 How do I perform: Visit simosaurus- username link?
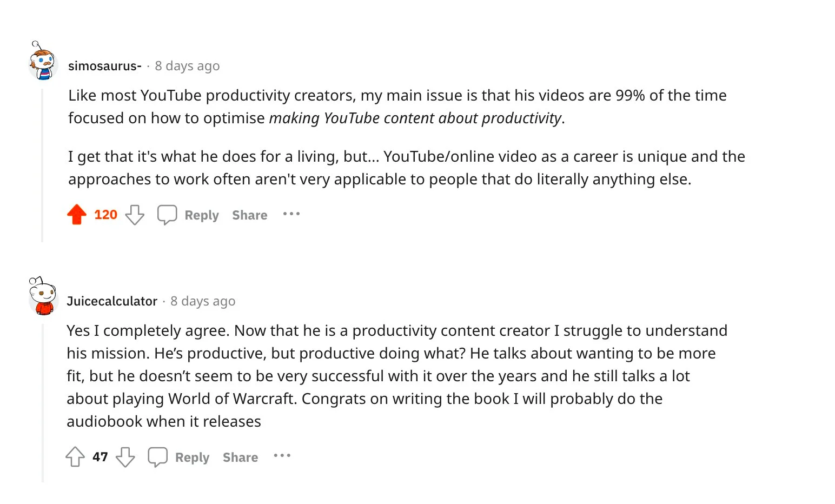[x=104, y=66]
